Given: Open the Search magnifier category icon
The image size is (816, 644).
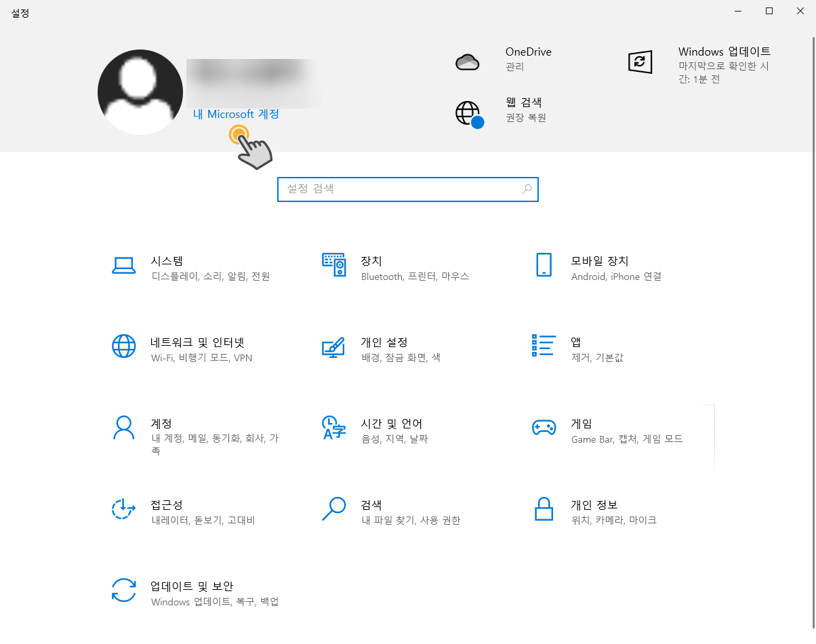Looking at the screenshot, I should point(333,509).
